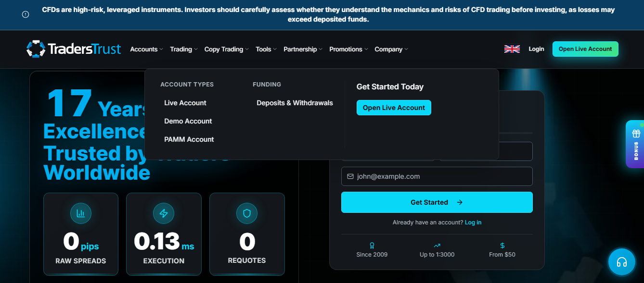Click Open Live Account button in dropdown panel
The image size is (644, 283).
(394, 108)
